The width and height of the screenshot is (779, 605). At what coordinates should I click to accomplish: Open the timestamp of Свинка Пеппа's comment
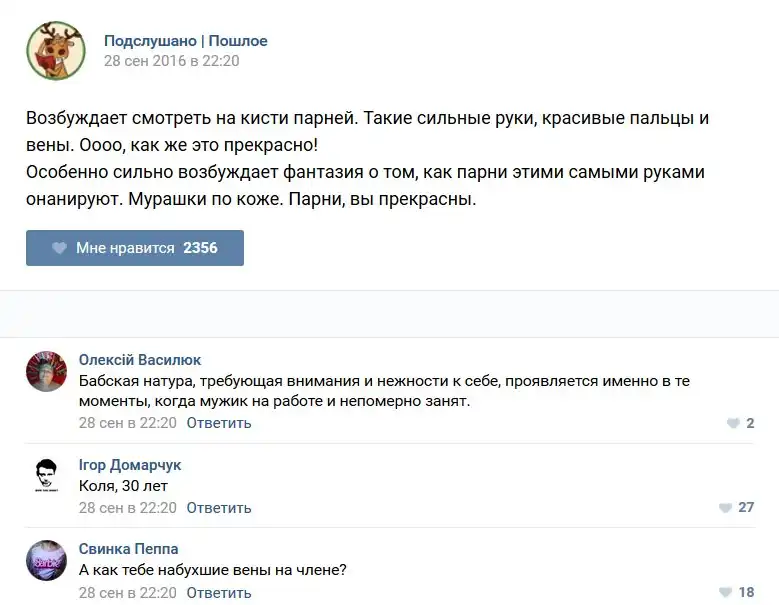(x=128, y=593)
